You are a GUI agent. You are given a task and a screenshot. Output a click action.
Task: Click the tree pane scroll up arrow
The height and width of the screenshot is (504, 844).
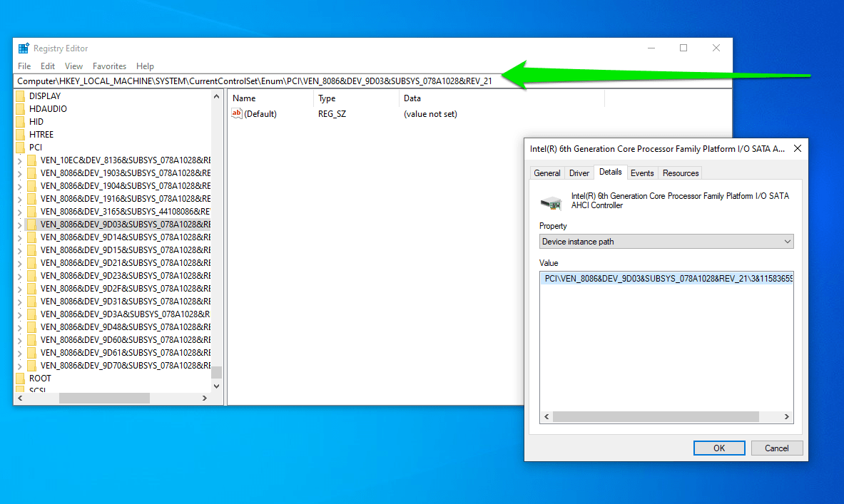tap(216, 96)
